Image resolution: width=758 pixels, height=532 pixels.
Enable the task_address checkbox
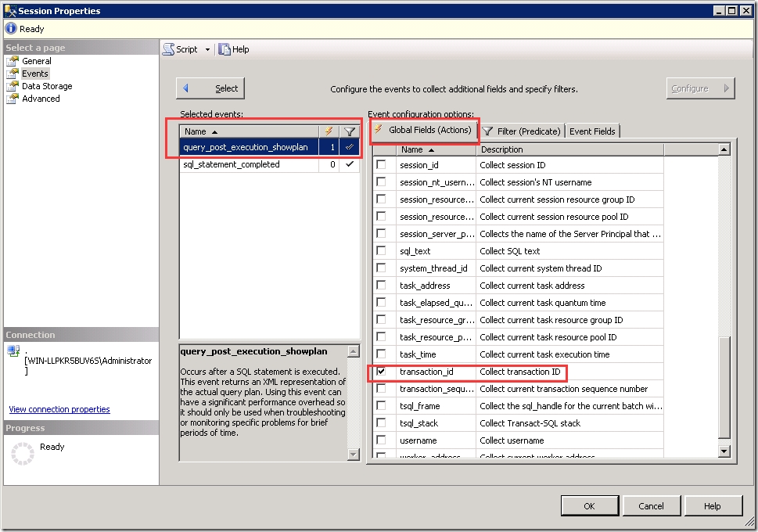tap(381, 285)
